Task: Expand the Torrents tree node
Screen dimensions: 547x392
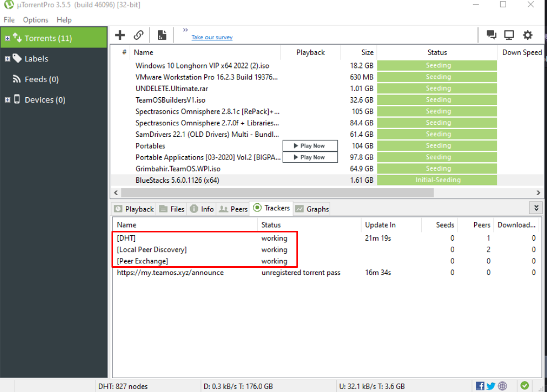Action: 7,39
